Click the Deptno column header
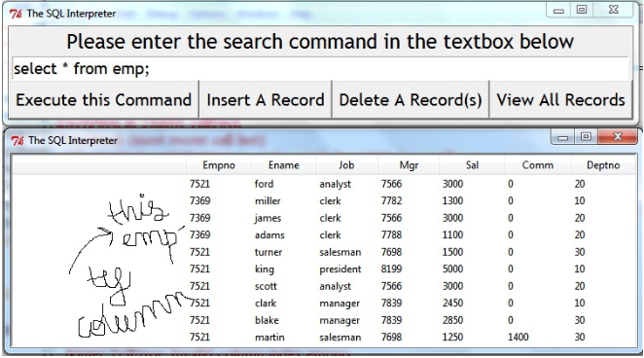 click(x=603, y=165)
